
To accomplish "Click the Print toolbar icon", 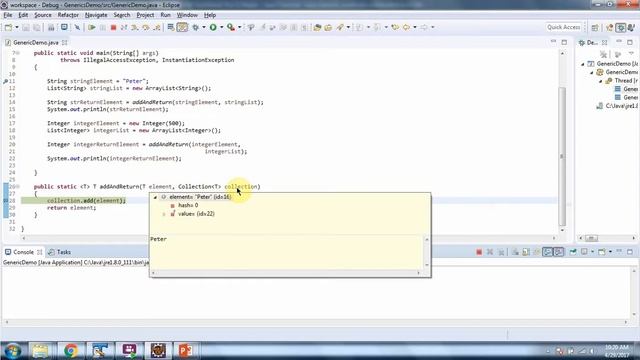I will click(x=51, y=27).
